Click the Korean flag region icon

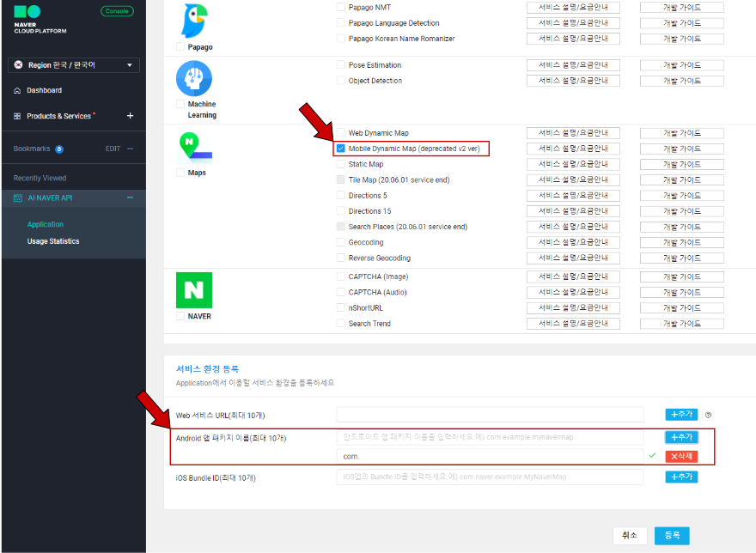[18, 64]
